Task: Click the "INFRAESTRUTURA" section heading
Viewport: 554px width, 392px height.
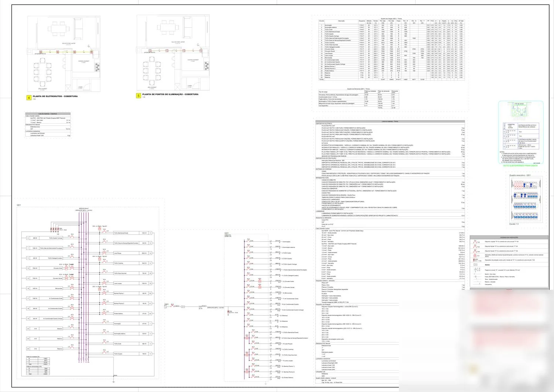Action: (322, 178)
